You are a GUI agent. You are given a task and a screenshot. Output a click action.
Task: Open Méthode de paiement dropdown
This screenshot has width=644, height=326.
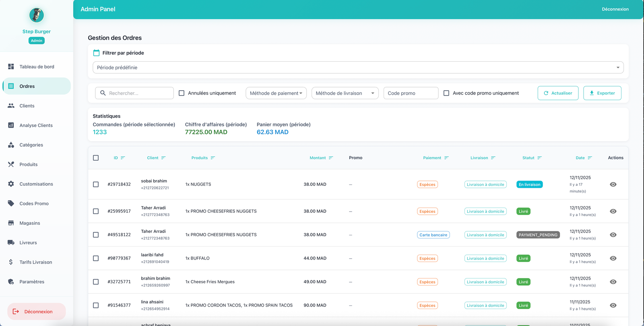[x=276, y=93]
